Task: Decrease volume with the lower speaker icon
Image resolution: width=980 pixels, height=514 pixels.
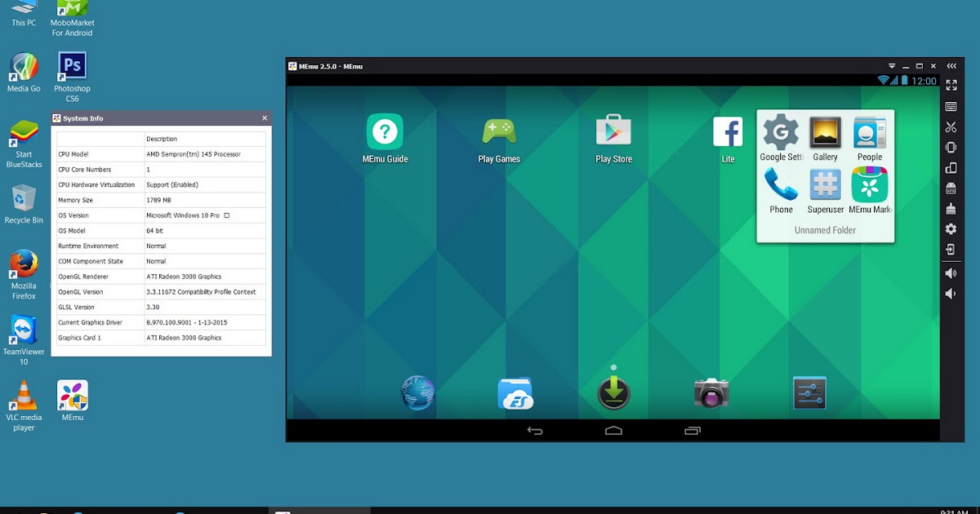Action: pos(950,293)
